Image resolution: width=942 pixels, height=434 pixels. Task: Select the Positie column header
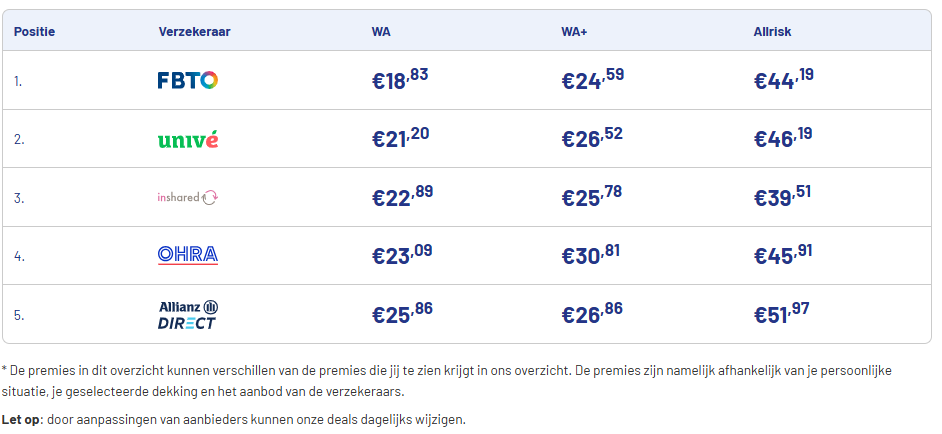(x=34, y=31)
